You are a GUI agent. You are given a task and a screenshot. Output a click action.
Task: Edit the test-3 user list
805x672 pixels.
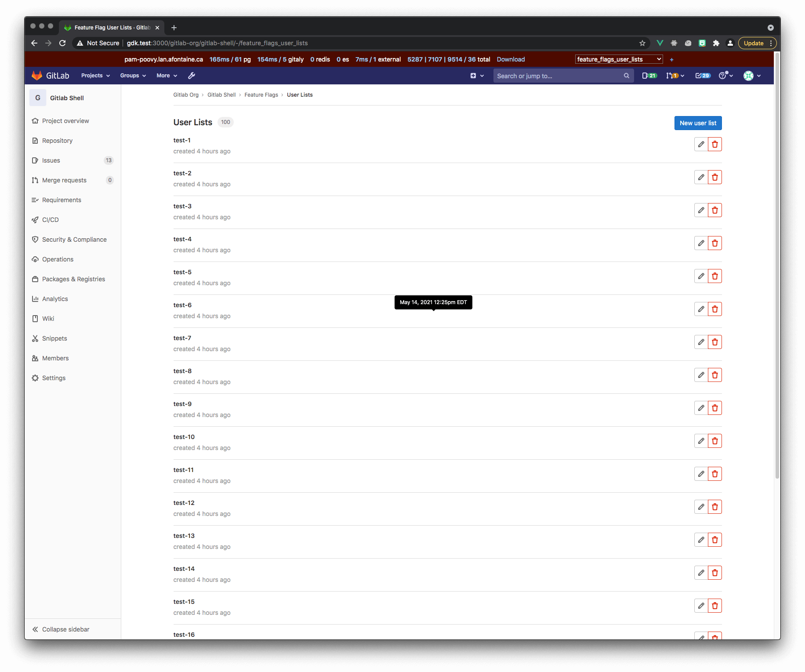[700, 210]
